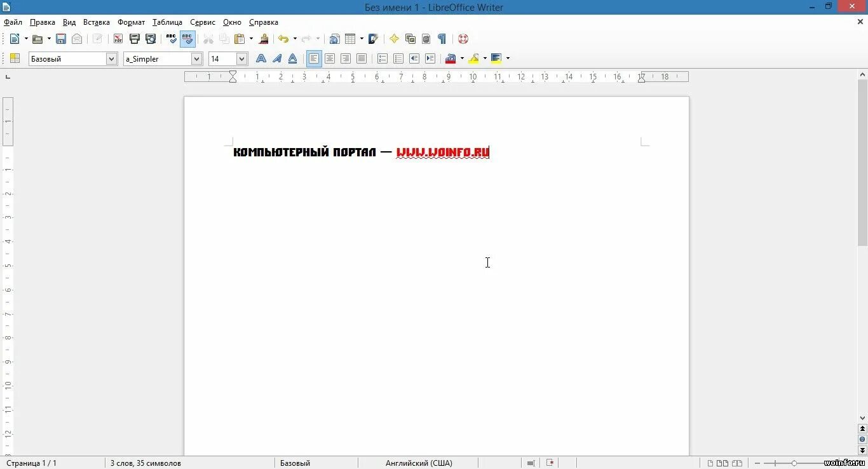Open the Вставка menu
Viewport: 868px width, 469px height.
coord(97,22)
